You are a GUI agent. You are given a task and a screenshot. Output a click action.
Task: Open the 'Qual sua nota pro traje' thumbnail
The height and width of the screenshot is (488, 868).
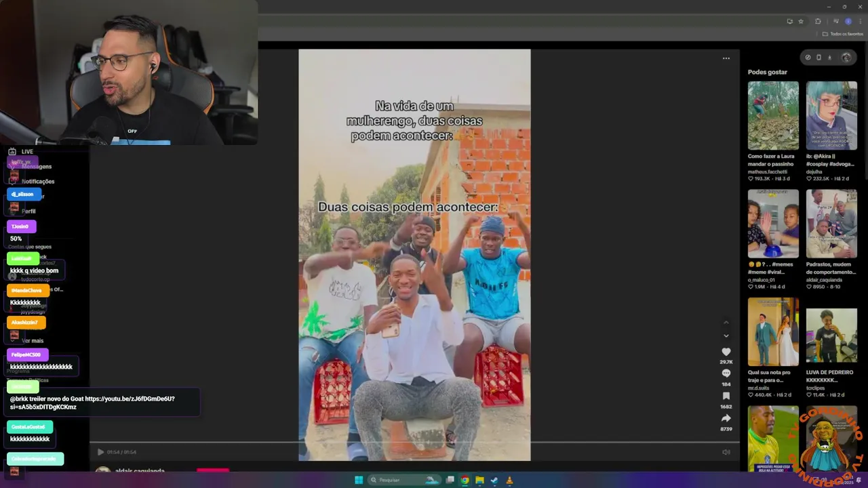coord(773,332)
